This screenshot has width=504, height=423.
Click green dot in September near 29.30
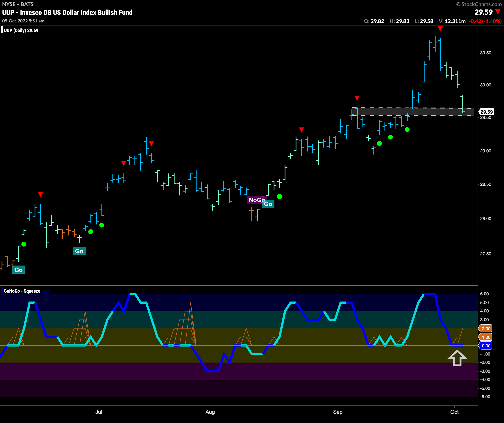pos(407,130)
